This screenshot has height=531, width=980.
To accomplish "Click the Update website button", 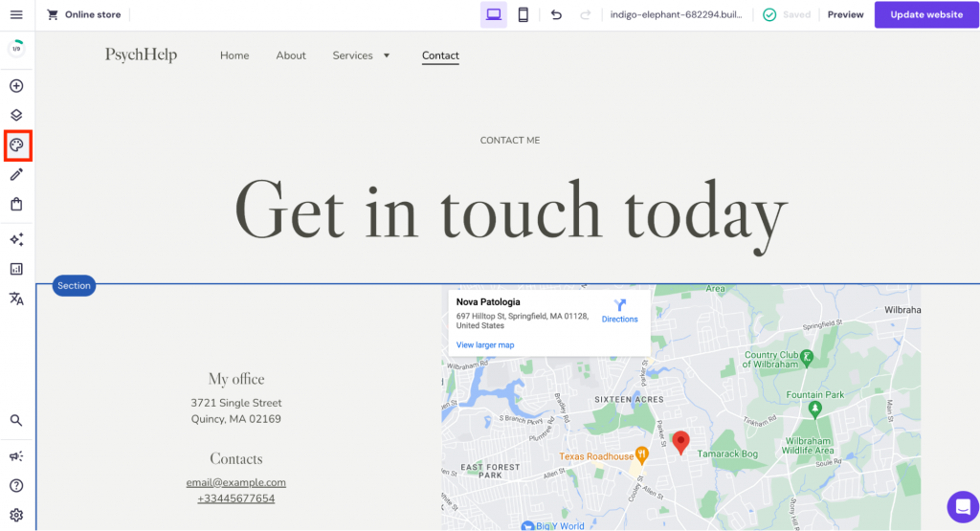I will [x=926, y=14].
